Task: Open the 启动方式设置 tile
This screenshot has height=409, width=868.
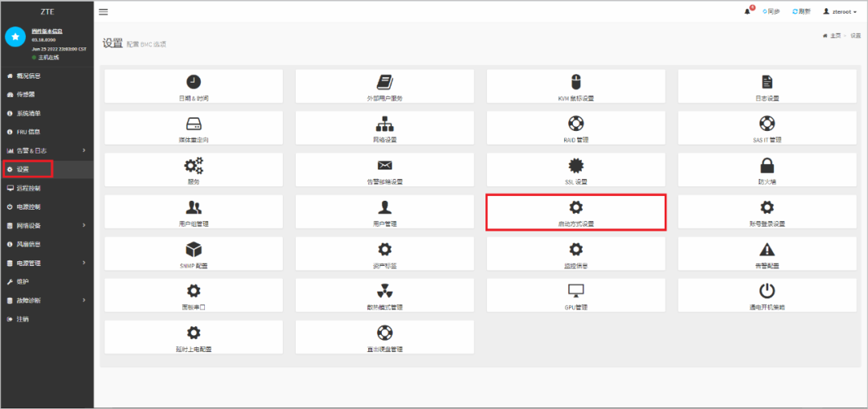Action: tap(575, 213)
